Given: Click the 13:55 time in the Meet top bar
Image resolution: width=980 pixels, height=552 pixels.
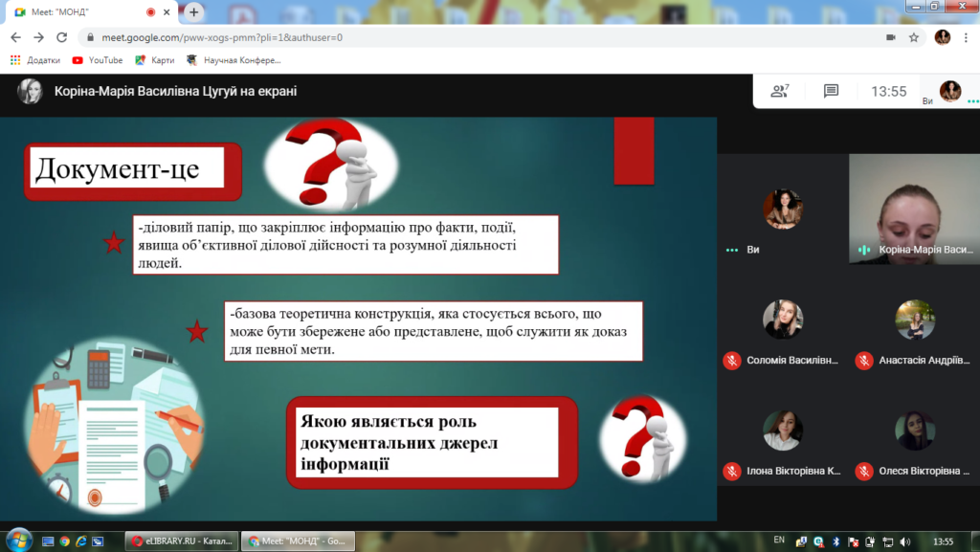Looking at the screenshot, I should pos(889,92).
